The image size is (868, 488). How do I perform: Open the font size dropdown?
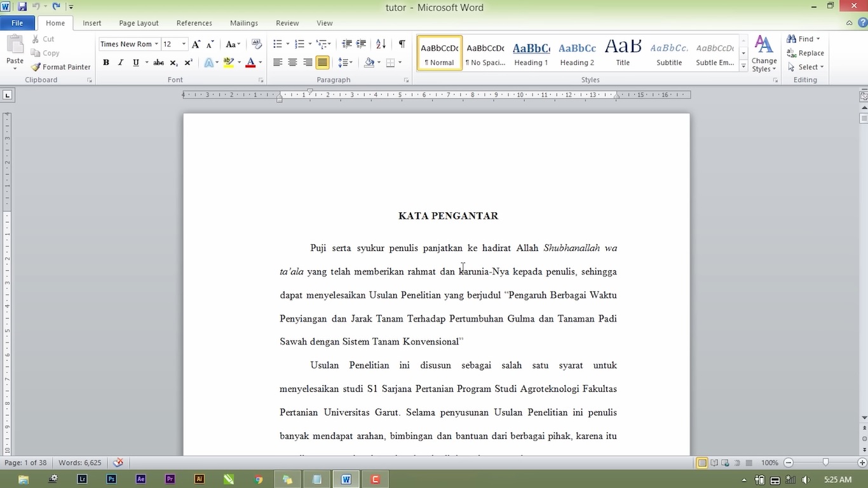[184, 44]
